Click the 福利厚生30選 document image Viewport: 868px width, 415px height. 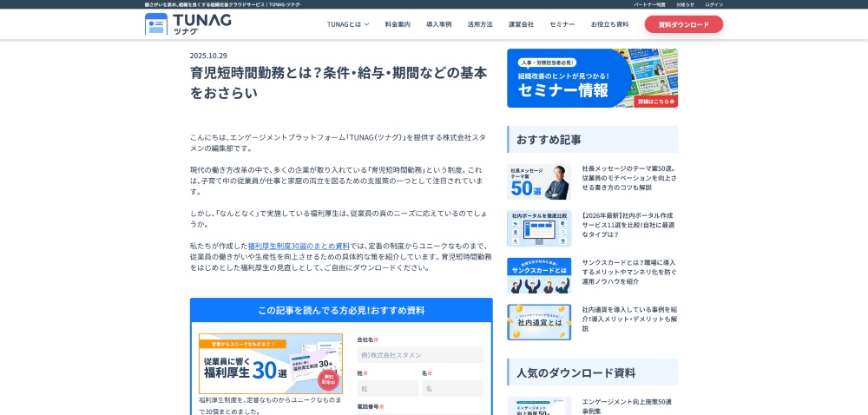(271, 364)
